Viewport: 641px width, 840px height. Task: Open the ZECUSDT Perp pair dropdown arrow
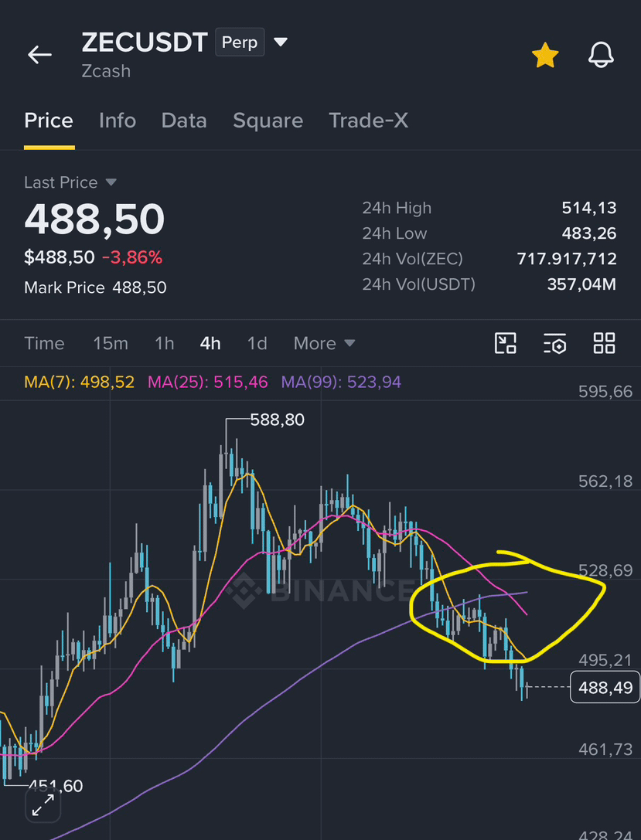coord(281,42)
